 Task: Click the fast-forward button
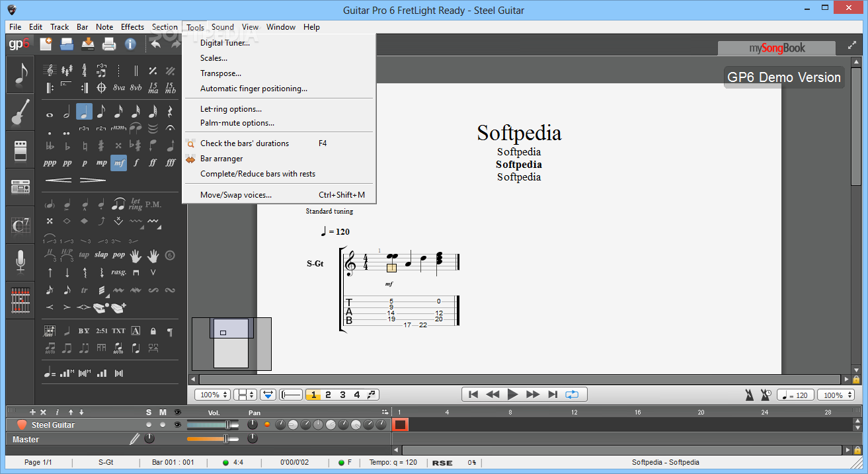(x=533, y=395)
